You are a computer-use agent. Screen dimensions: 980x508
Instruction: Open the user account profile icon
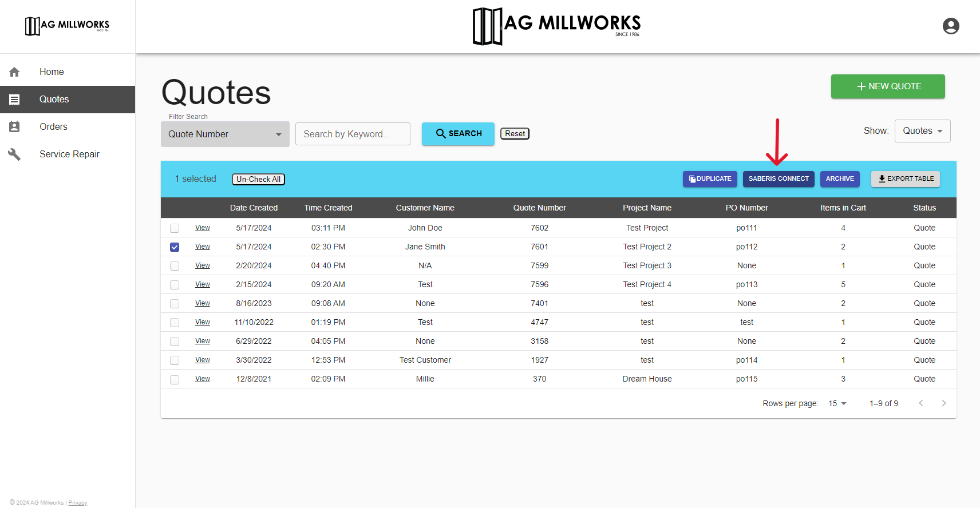click(950, 26)
